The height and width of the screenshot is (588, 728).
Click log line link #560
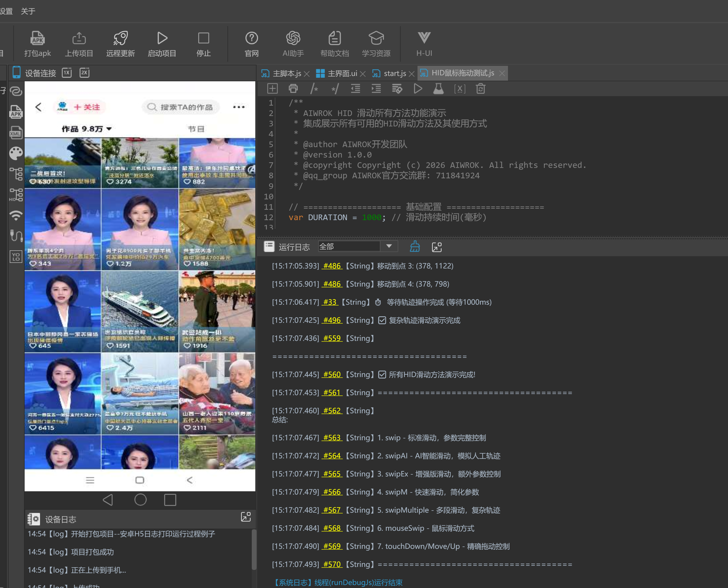coord(332,374)
